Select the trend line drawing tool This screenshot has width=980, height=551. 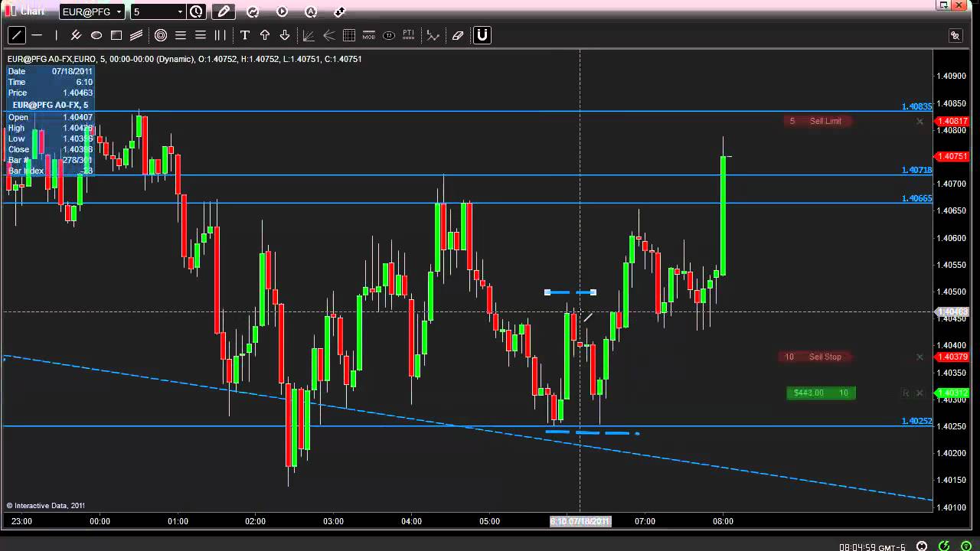coord(17,35)
